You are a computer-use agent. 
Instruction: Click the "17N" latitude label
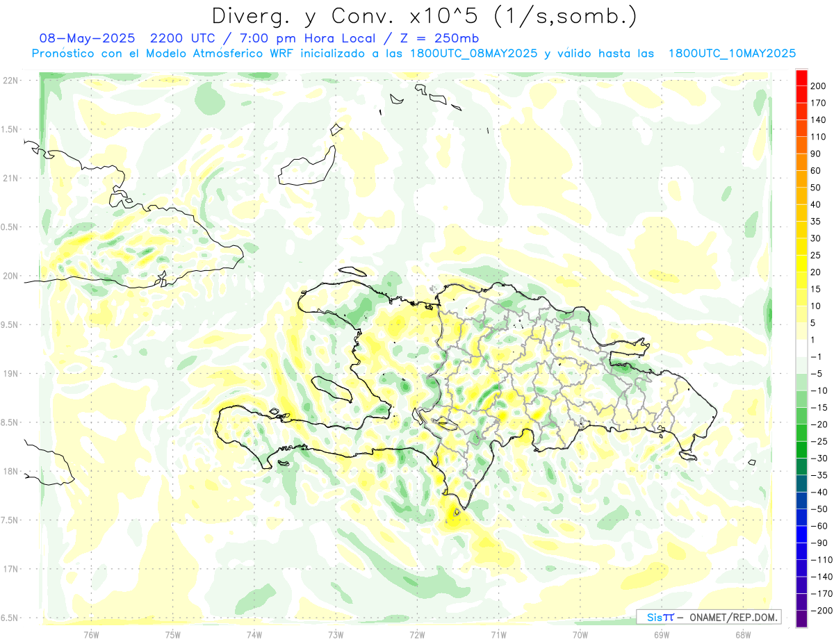tap(10, 569)
